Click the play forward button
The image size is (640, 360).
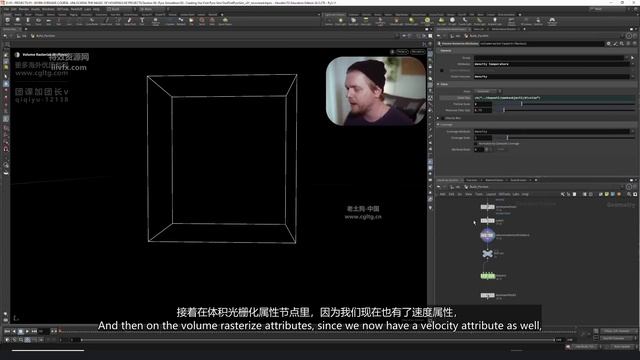(27, 331)
